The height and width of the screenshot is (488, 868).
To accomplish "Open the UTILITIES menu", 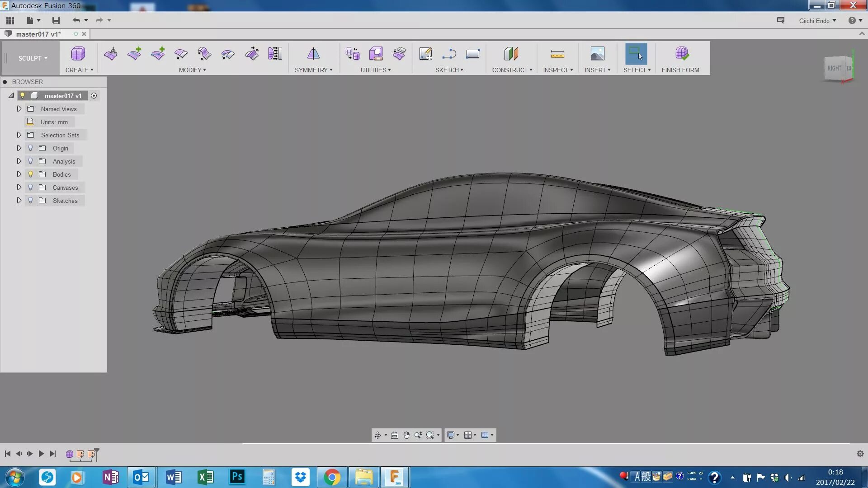I will click(375, 70).
